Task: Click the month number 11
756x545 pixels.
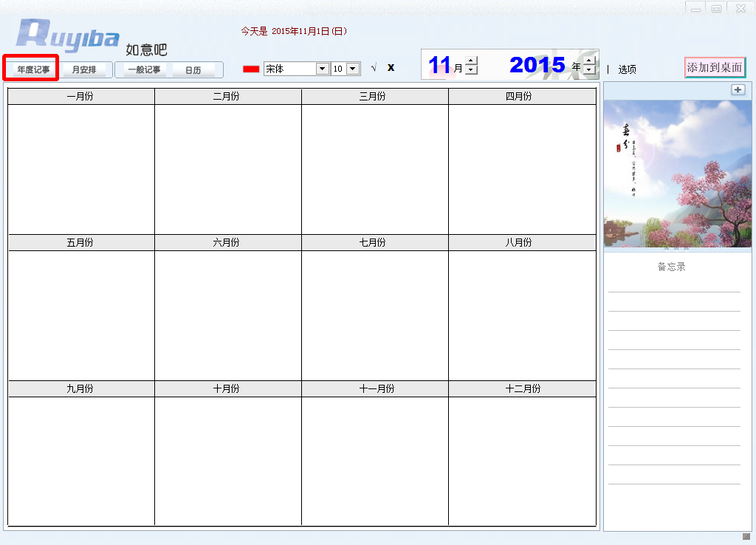Action: 439,65
